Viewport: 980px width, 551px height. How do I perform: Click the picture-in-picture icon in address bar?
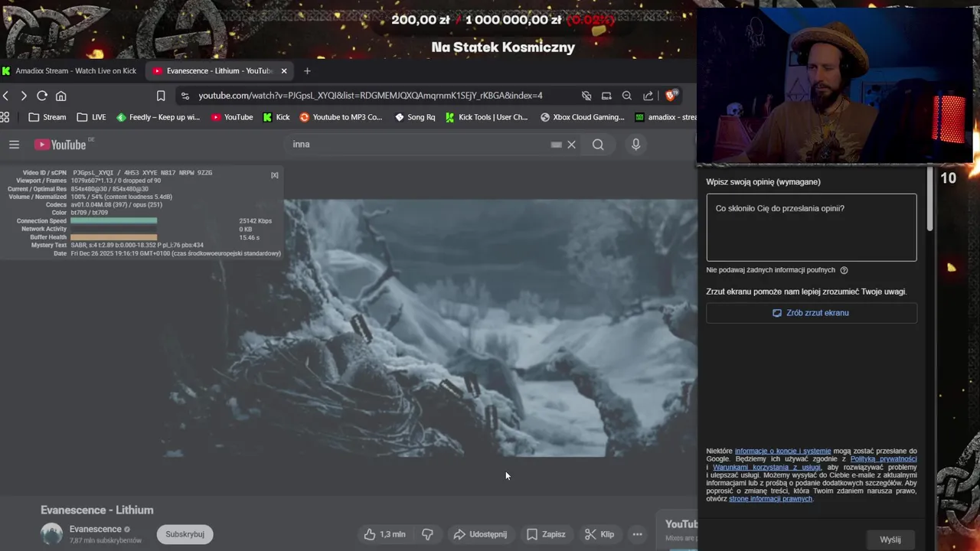pos(606,96)
